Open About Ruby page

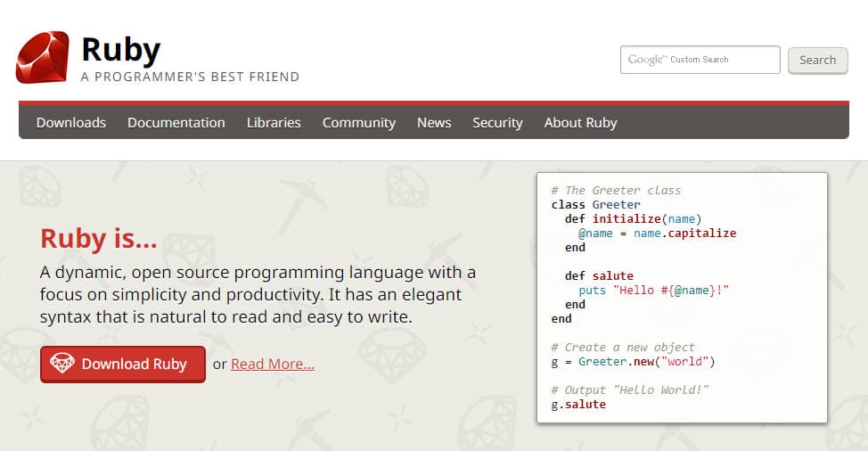click(x=580, y=123)
